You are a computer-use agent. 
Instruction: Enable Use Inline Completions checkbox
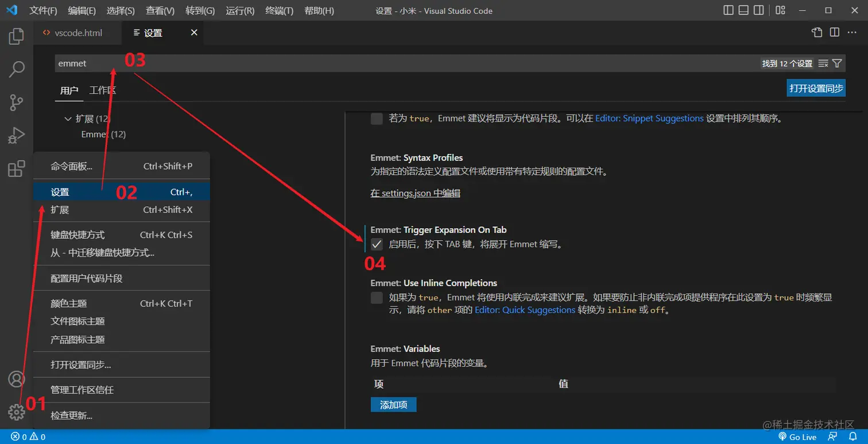pyautogui.click(x=377, y=298)
